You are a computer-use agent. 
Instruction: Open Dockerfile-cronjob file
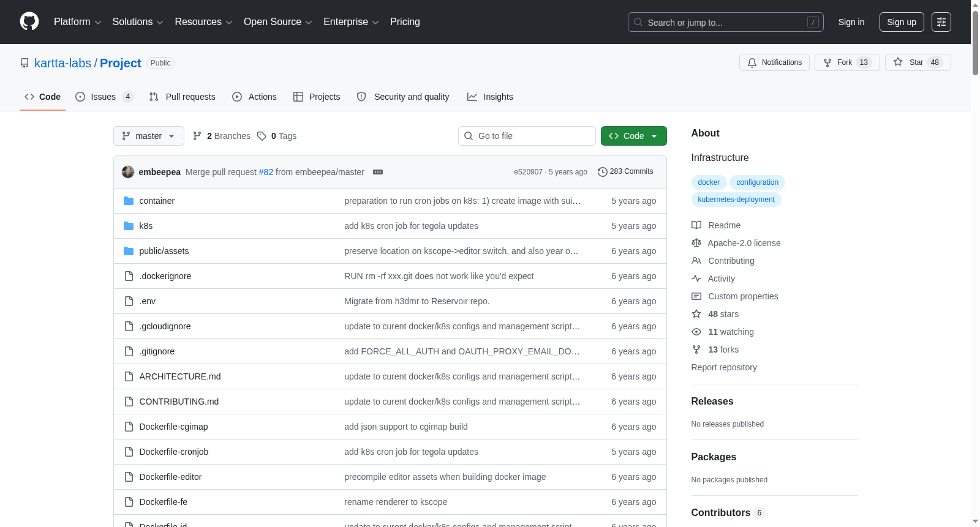pos(174,452)
